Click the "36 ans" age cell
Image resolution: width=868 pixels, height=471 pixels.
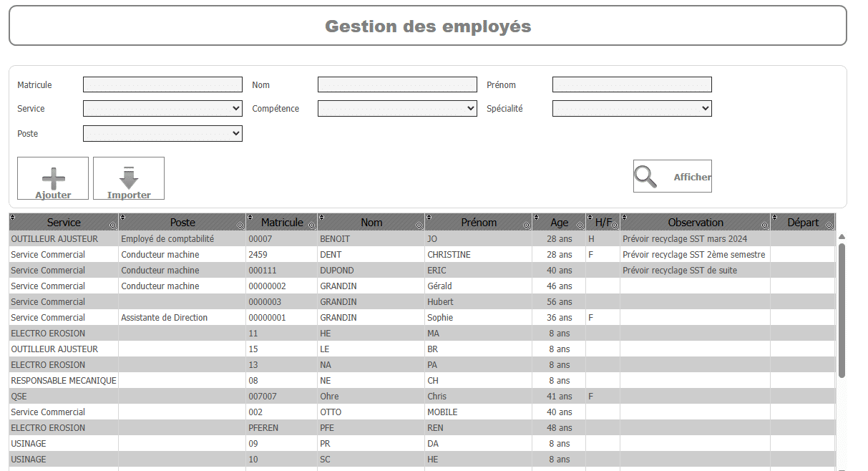(559, 318)
